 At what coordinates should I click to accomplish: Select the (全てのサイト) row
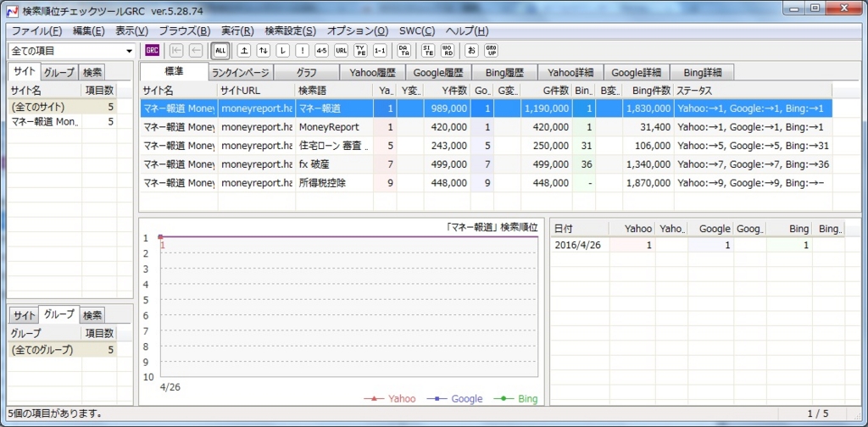point(62,107)
